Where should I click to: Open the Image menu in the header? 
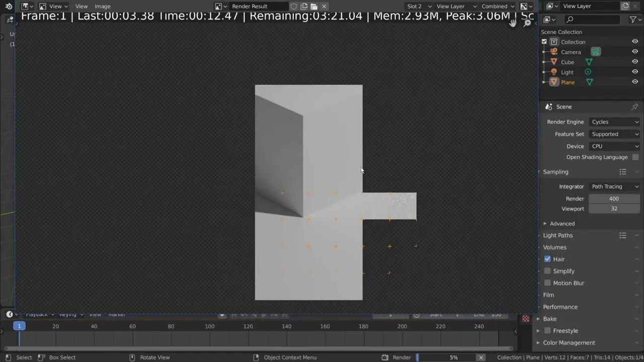(102, 6)
